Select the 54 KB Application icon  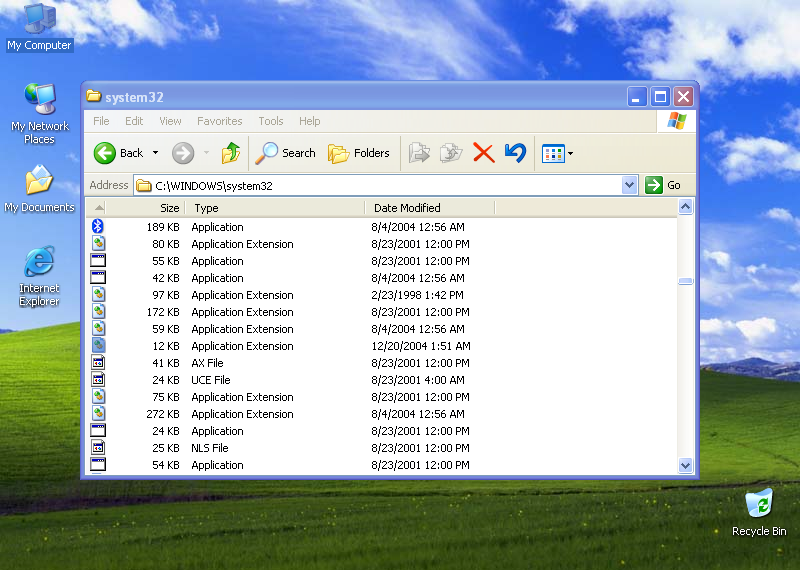[98, 464]
